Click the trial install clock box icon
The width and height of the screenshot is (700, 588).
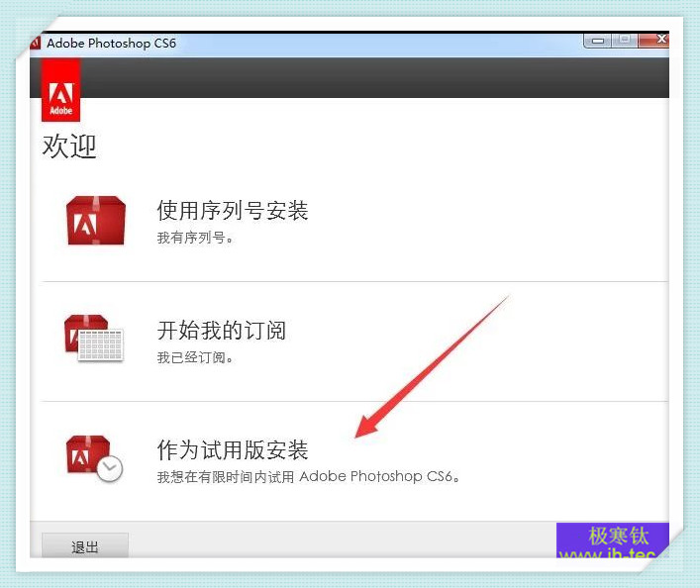(x=94, y=458)
